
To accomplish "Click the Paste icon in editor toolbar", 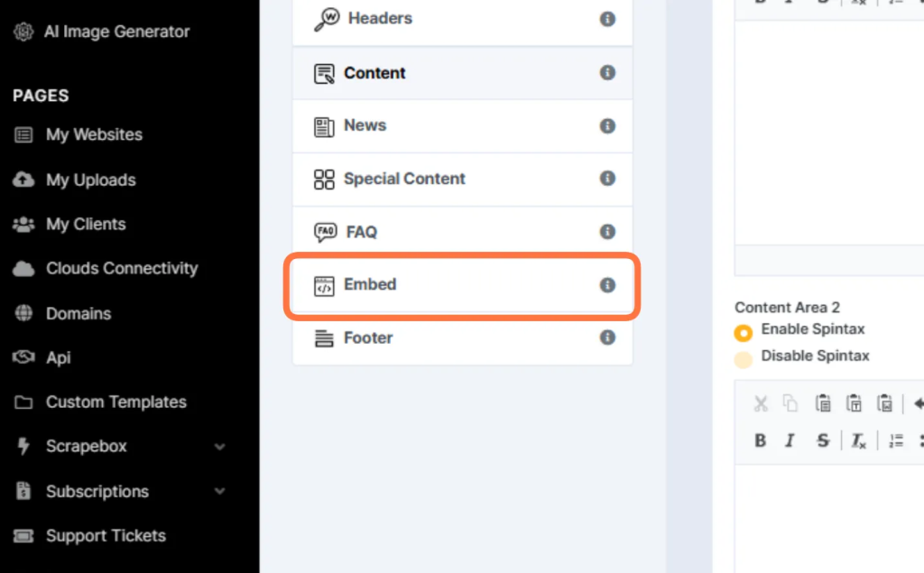I will click(823, 403).
